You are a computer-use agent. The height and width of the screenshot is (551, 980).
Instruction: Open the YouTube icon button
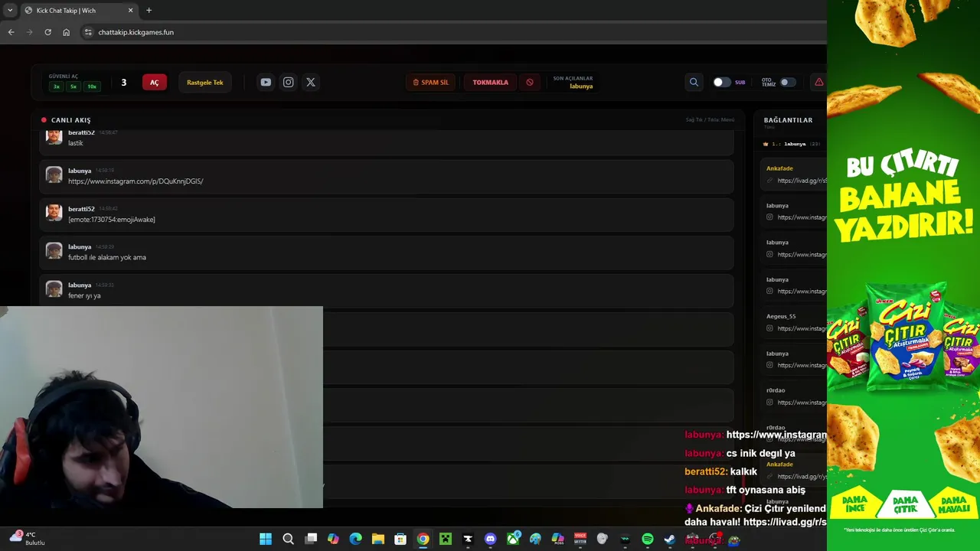[266, 82]
